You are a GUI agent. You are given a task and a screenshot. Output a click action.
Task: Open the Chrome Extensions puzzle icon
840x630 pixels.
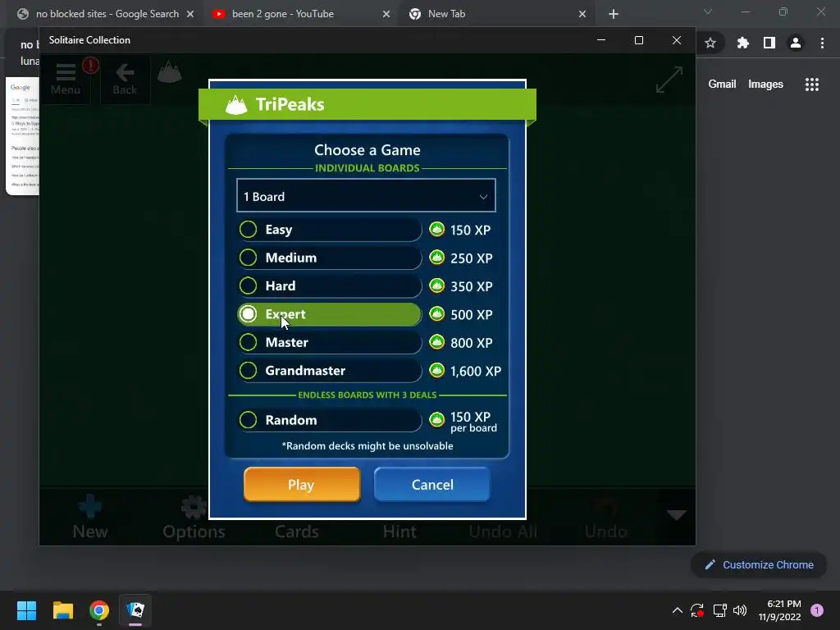[742, 43]
